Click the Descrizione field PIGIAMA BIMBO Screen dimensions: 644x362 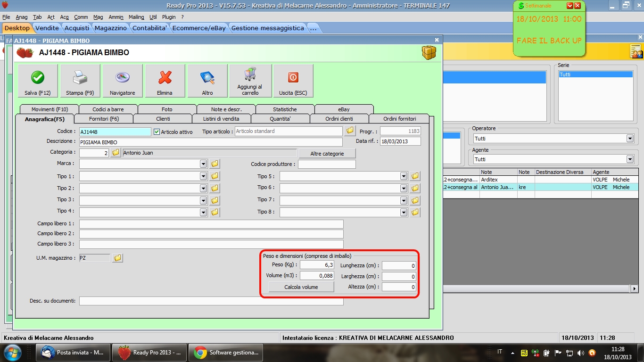point(211,142)
